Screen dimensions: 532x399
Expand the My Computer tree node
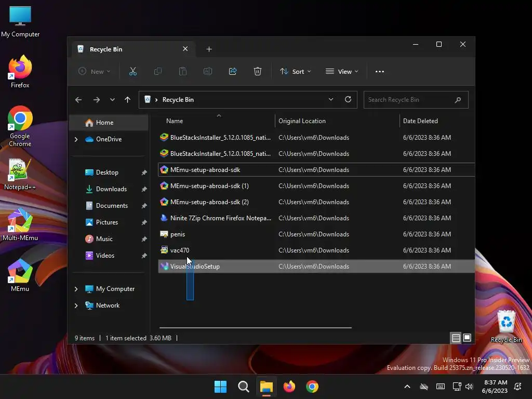click(x=76, y=289)
